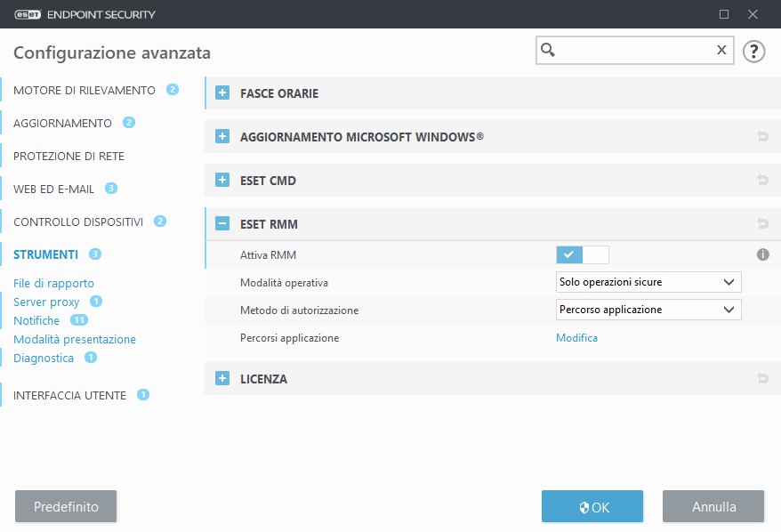
Task: Click the badge 2 next to Aggiornamento
Action: tap(129, 123)
